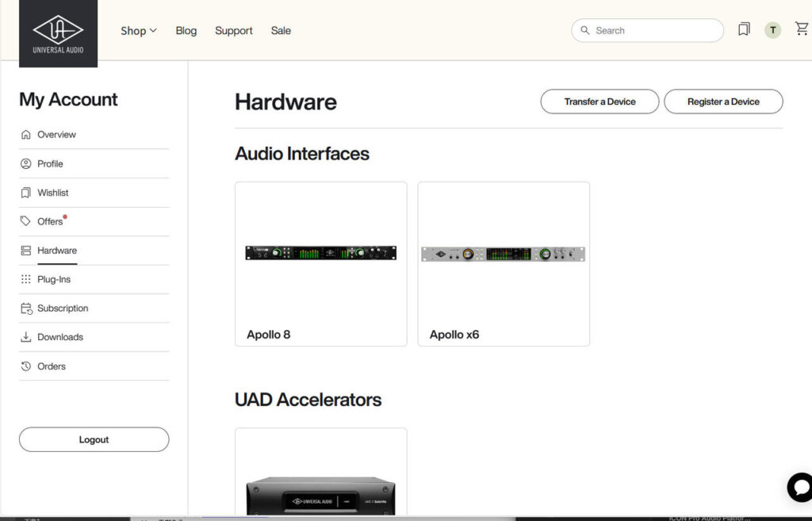This screenshot has height=521, width=812.
Task: Click the UAD Accelerators heading
Action: click(308, 400)
